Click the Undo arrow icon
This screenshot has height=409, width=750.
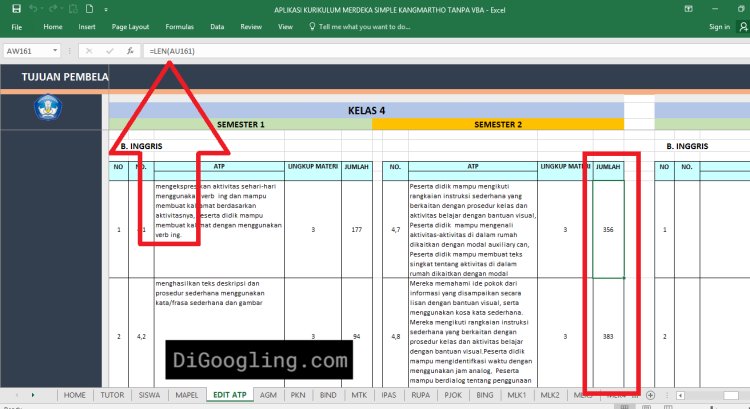coord(33,8)
